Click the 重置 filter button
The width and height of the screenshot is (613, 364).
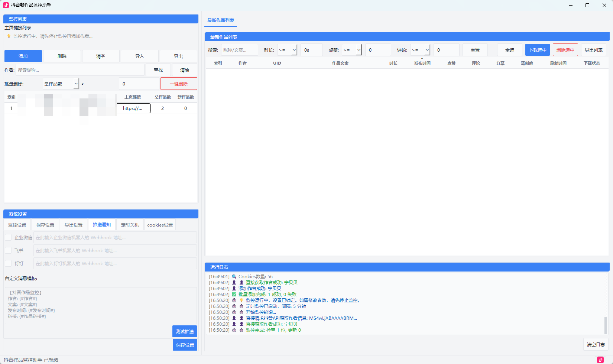475,50
